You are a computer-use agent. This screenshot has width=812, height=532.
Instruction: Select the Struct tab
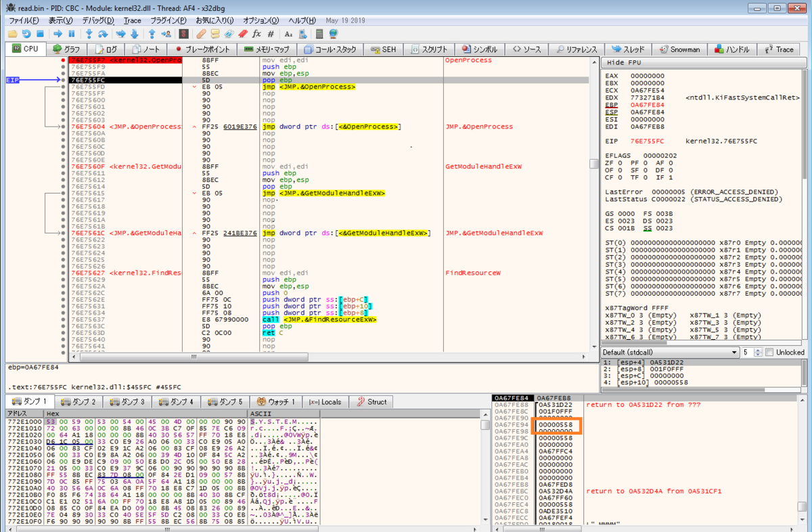(x=372, y=401)
